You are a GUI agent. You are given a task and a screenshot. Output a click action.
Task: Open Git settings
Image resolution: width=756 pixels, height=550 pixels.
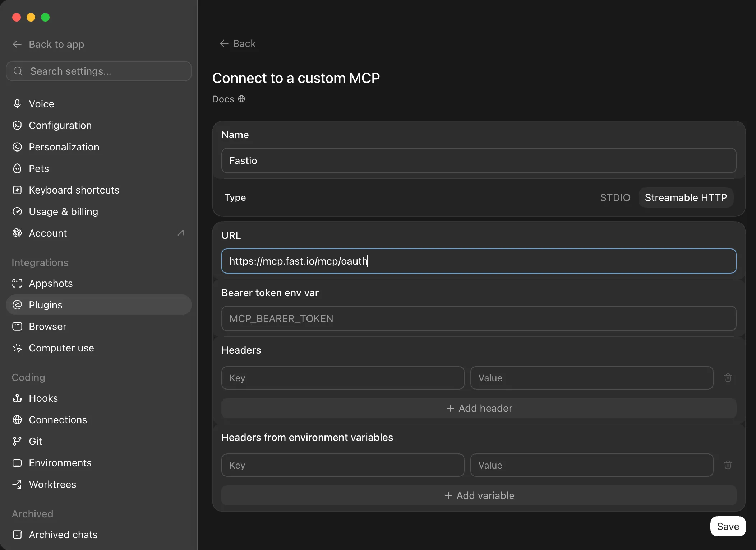tap(99, 441)
